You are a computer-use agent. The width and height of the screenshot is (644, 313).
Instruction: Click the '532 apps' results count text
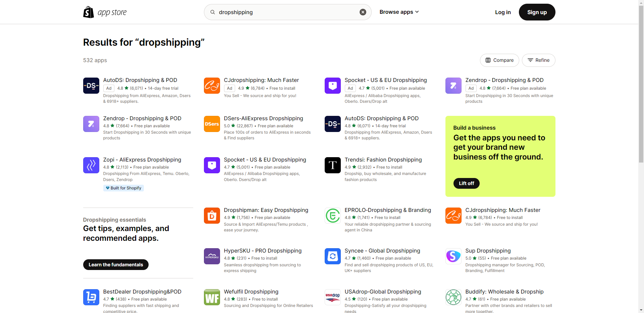[x=95, y=60]
